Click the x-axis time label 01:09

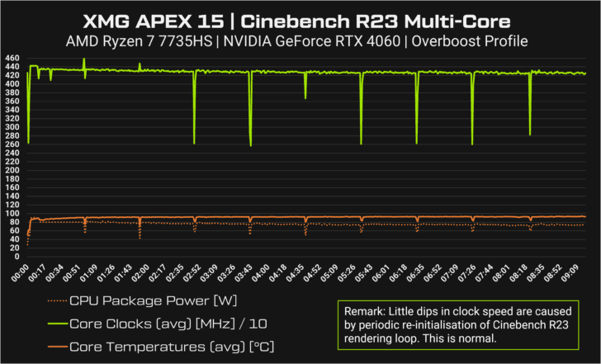tap(89, 273)
